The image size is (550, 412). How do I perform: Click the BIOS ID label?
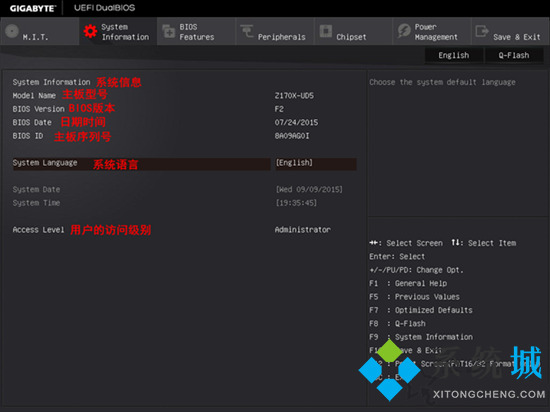[28, 136]
